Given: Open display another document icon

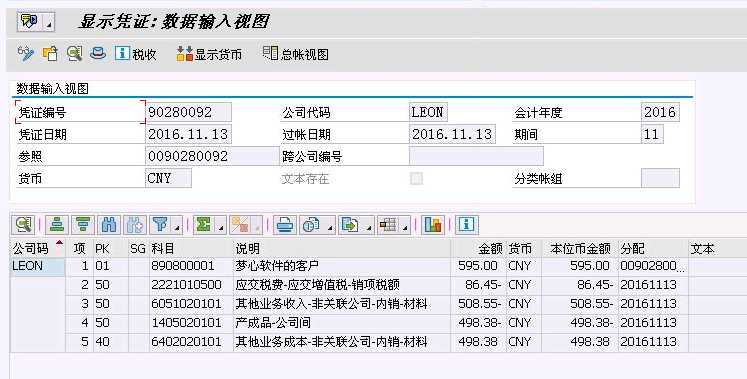Looking at the screenshot, I should point(50,53).
